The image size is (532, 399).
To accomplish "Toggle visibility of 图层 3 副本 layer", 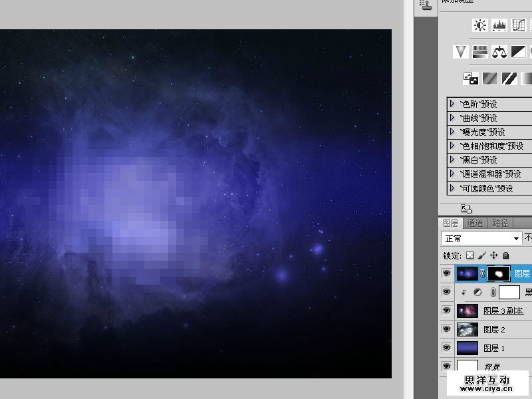I will coord(446,311).
